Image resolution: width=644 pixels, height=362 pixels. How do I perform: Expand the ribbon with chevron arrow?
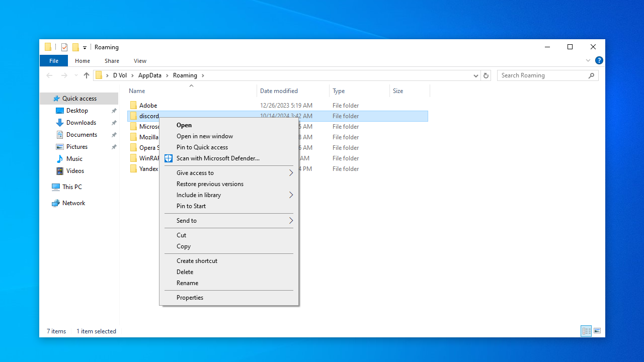pyautogui.click(x=588, y=60)
